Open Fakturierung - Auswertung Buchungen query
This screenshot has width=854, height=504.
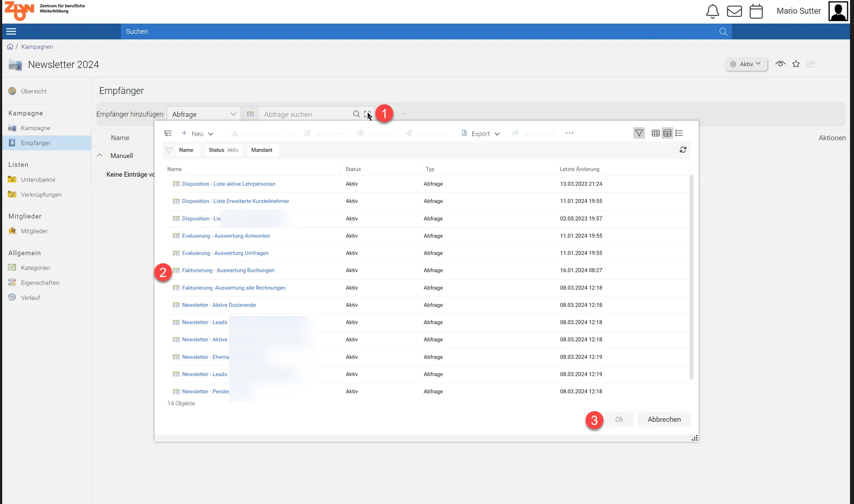228,270
